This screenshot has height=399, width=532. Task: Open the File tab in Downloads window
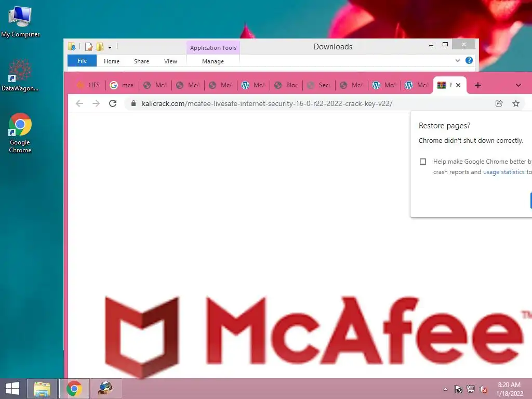(x=82, y=61)
